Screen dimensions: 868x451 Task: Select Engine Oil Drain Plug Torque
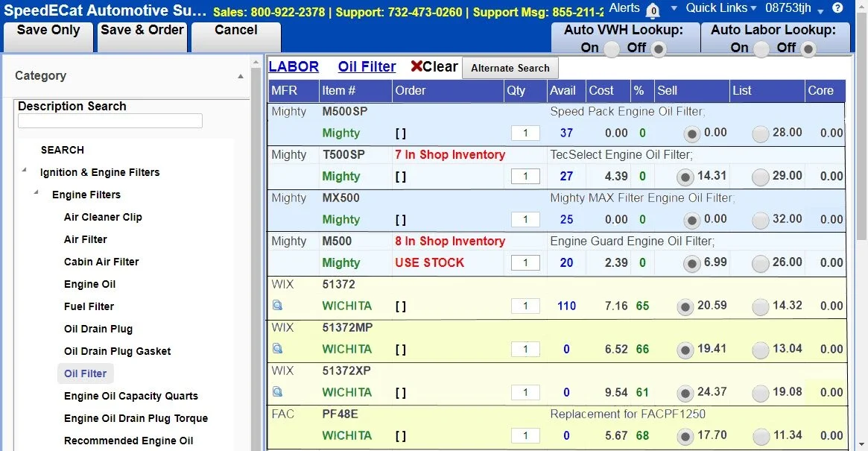tap(136, 418)
